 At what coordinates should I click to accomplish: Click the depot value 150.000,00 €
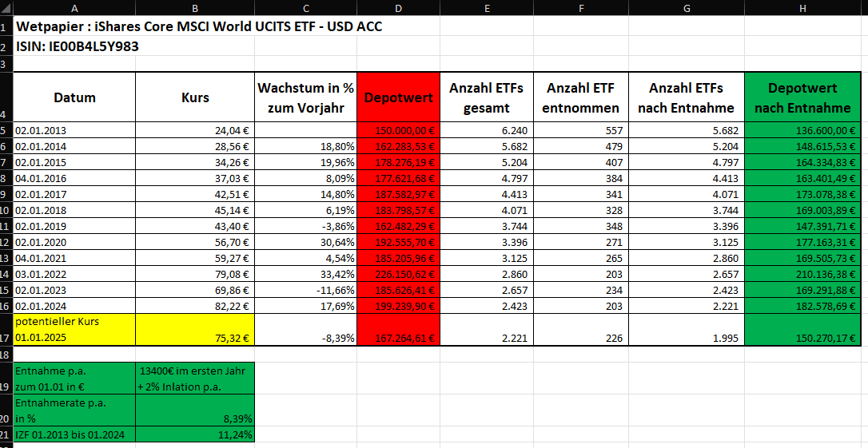[x=399, y=130]
